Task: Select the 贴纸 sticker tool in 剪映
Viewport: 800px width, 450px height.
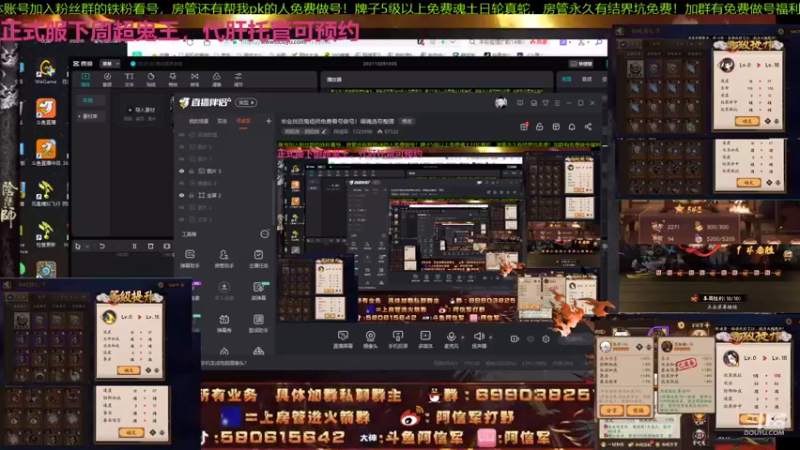Action: (x=151, y=79)
